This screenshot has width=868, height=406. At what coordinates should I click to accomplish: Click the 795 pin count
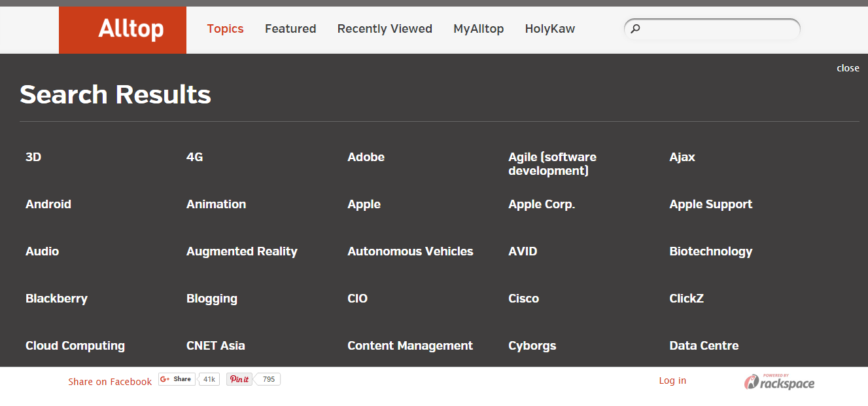pyautogui.click(x=268, y=379)
